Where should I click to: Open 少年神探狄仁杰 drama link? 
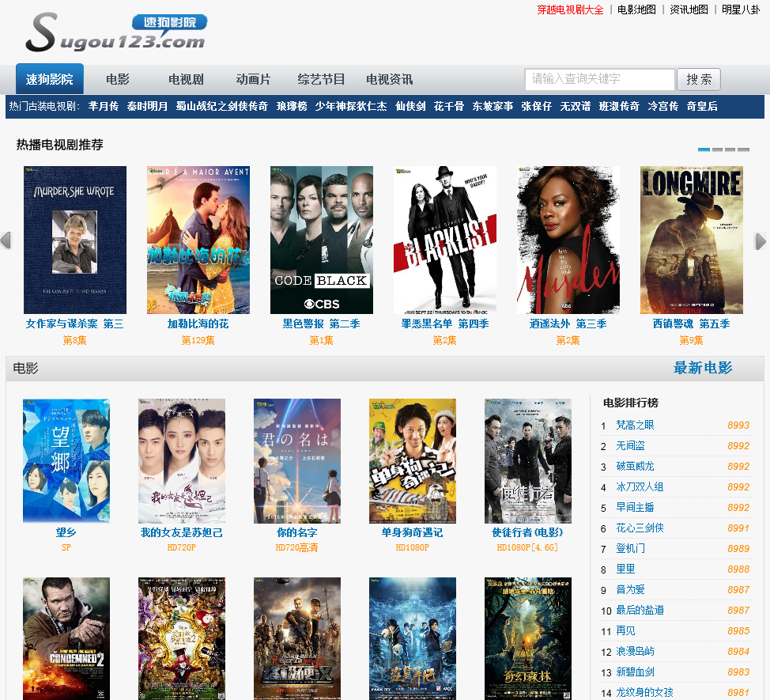351,106
